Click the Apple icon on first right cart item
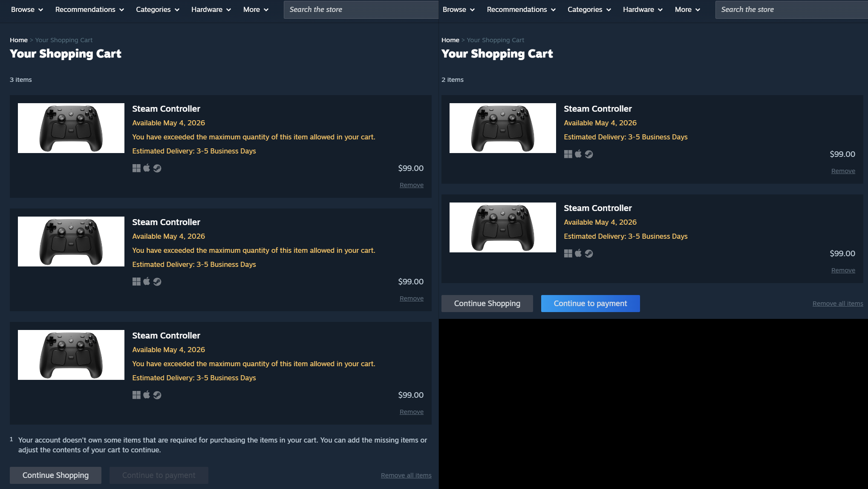Viewport: 868px width, 489px height. [x=578, y=154]
